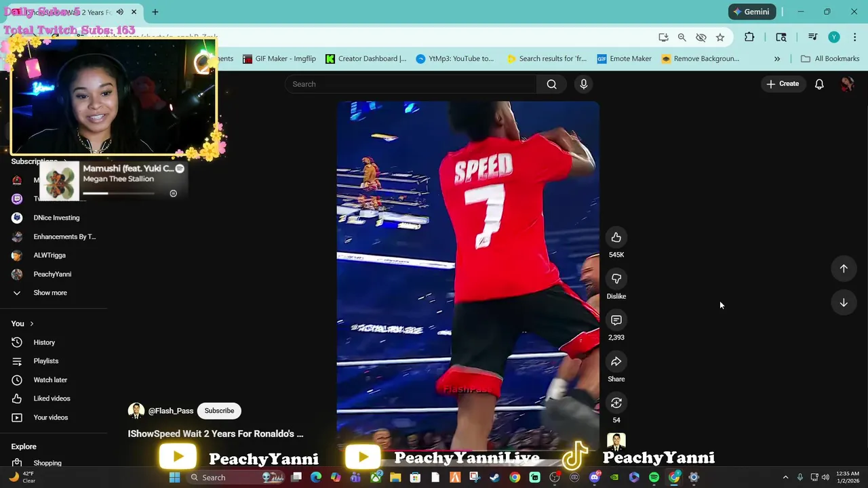
Task: Click the Windows Start button
Action: tap(174, 477)
